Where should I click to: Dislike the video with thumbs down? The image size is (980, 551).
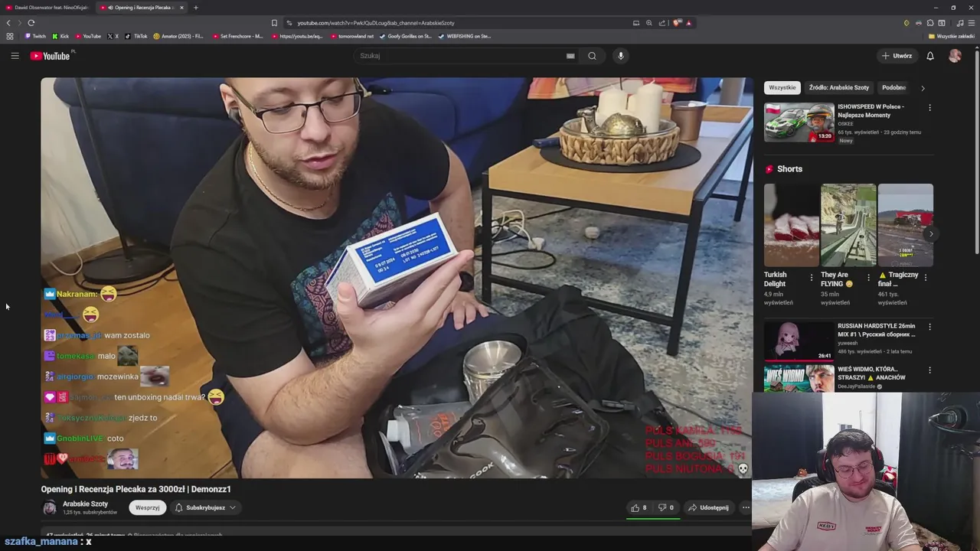[666, 507]
